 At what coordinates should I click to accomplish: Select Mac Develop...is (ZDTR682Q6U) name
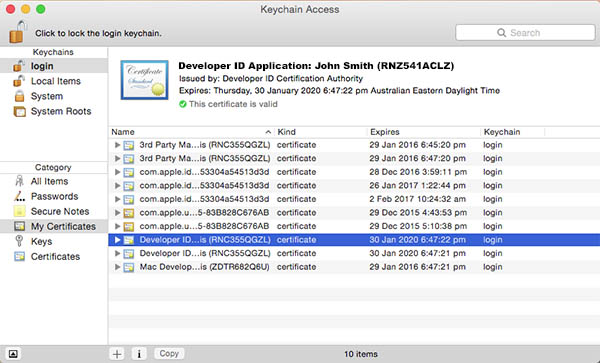point(205,267)
